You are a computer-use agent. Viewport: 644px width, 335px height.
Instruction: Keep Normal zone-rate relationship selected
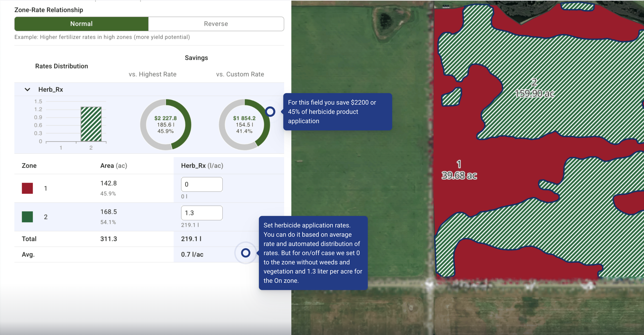(x=81, y=24)
